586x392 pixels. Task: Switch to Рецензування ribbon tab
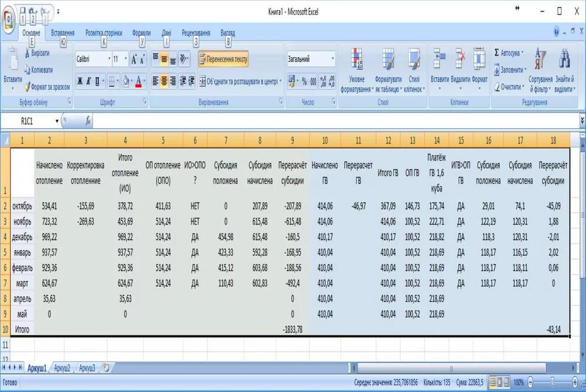pos(196,33)
